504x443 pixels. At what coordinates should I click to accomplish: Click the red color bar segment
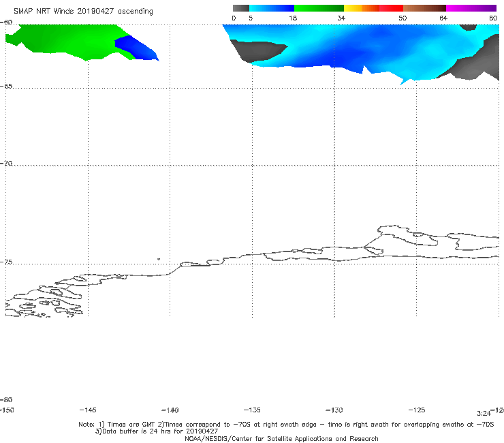pos(391,8)
